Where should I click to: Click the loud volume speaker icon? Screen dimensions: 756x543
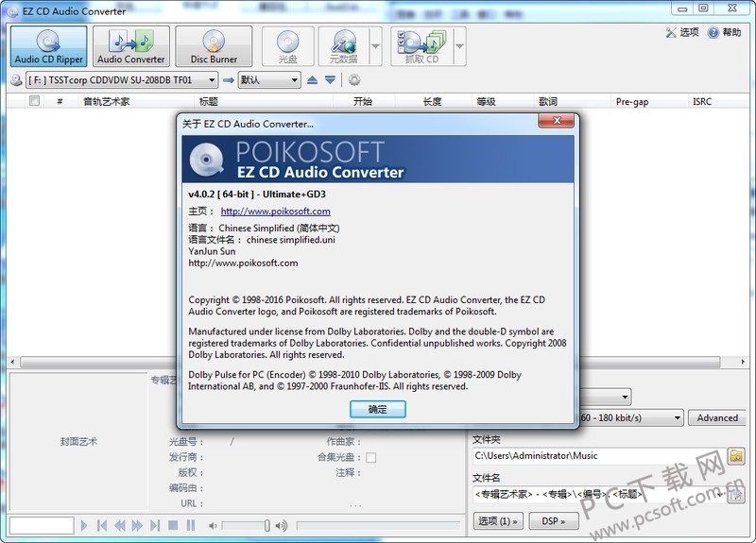(x=281, y=526)
